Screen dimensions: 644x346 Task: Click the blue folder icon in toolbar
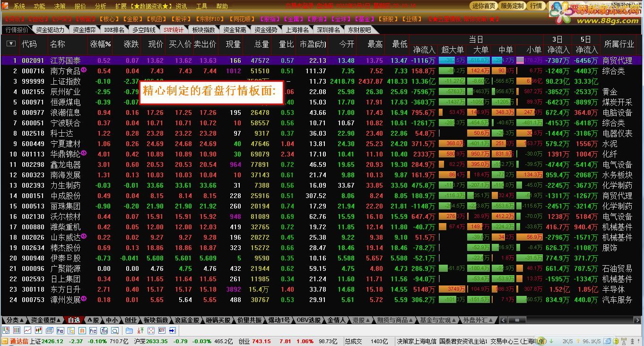tap(129, 330)
